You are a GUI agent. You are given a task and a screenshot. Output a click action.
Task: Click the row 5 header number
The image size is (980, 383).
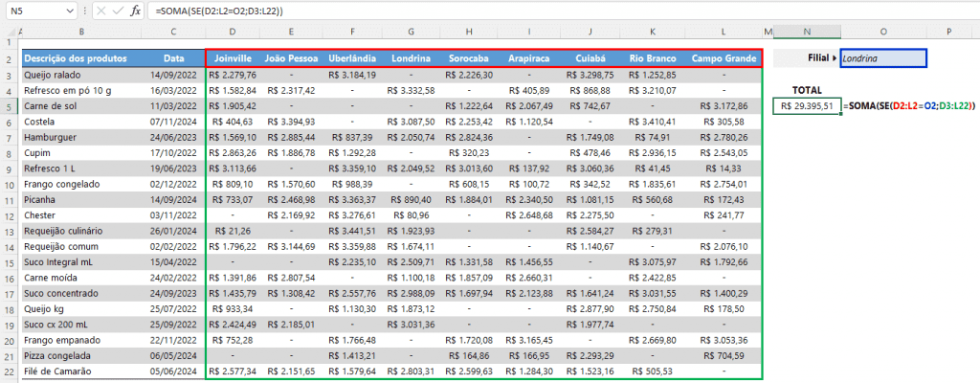[x=10, y=105]
